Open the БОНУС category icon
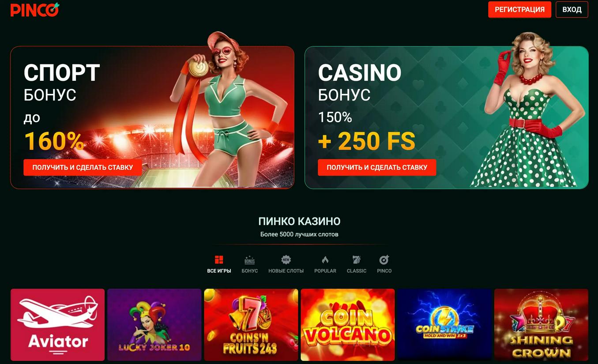598x364 pixels. [x=249, y=259]
